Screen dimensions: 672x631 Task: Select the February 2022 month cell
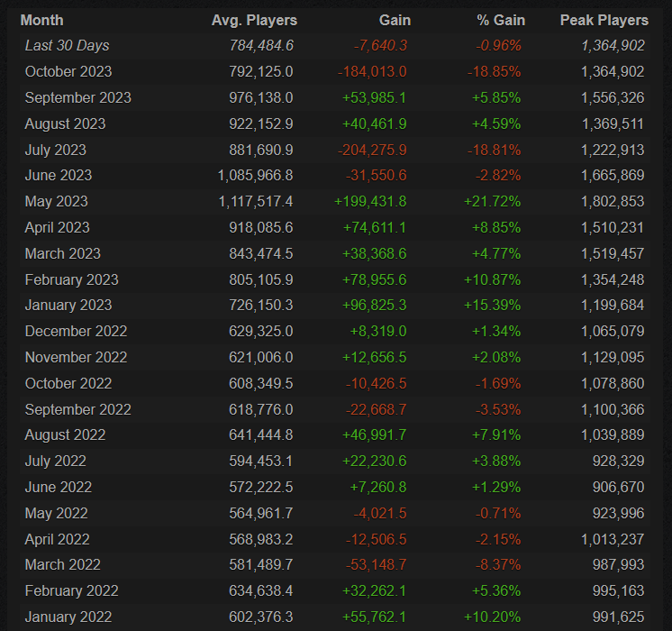71,591
